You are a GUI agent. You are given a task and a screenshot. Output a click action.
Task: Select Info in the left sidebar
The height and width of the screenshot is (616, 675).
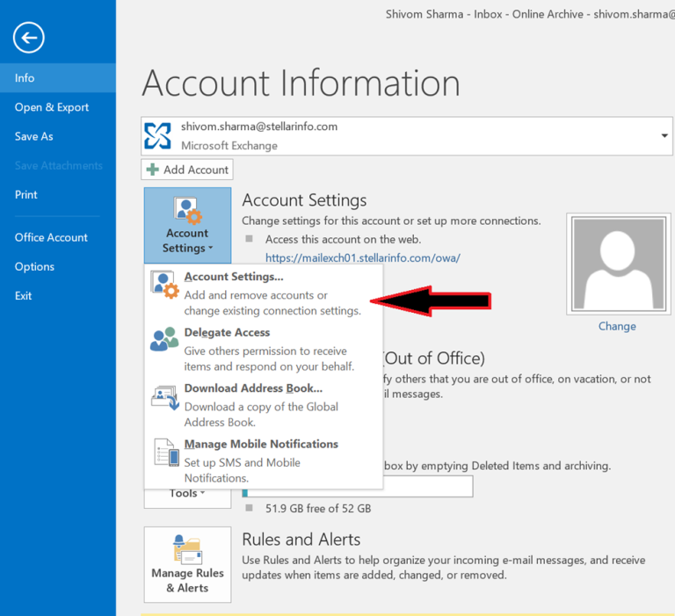tap(58, 78)
